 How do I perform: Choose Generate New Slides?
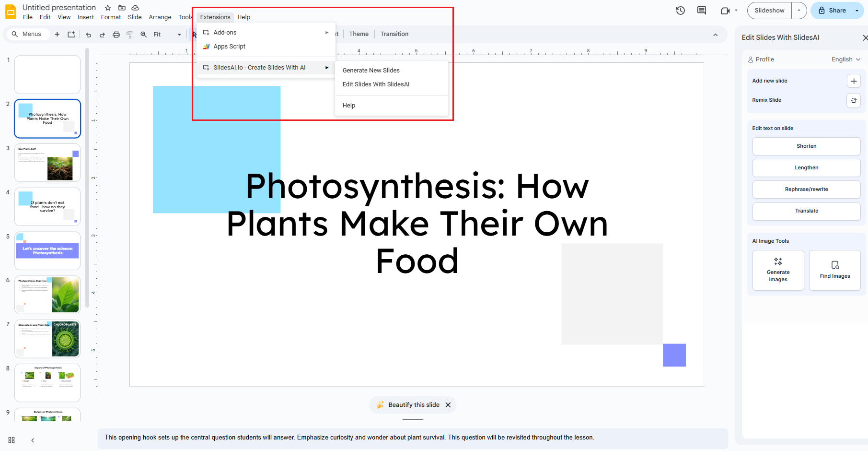(x=392, y=71)
